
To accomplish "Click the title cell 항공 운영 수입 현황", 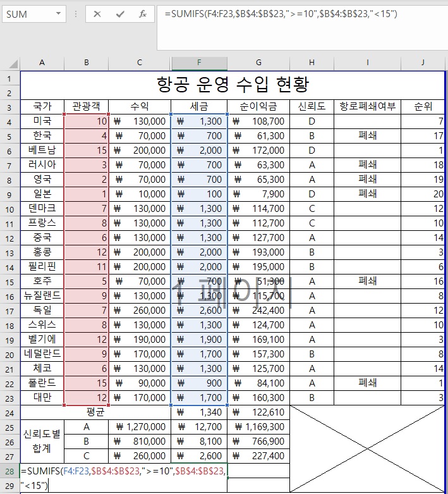I will point(233,85).
